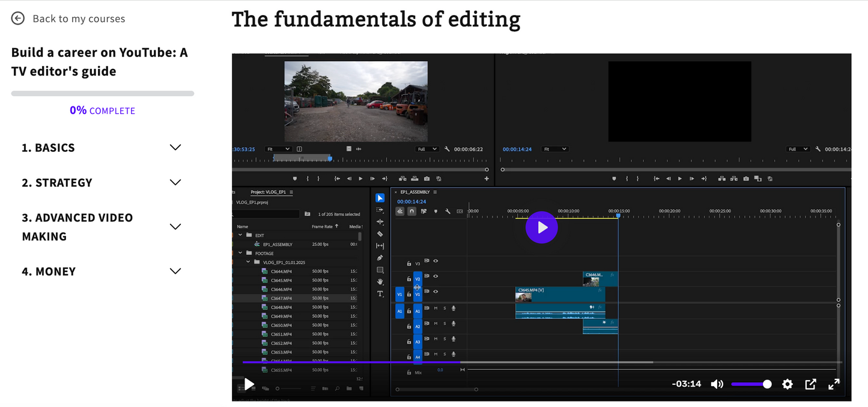Switch to the EP1_ASSEMBLY timeline tab
Screen dimensions: 868x407
click(414, 192)
